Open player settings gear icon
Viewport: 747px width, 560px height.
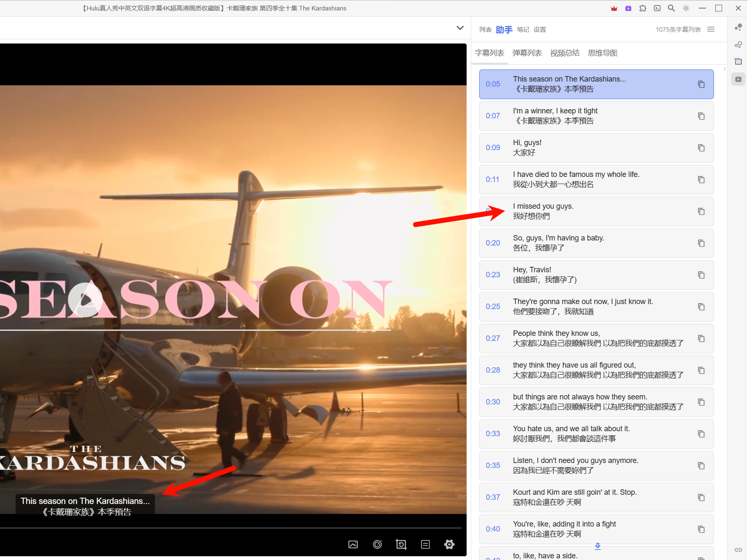[449, 544]
